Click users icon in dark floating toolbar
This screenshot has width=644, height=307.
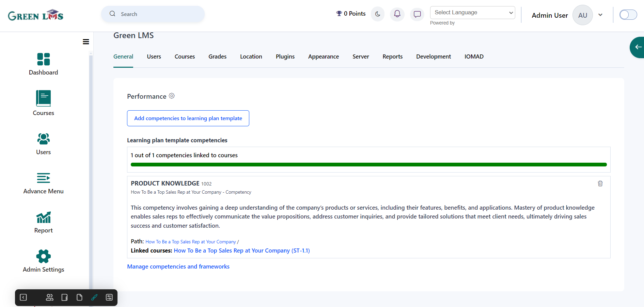pyautogui.click(x=49, y=297)
